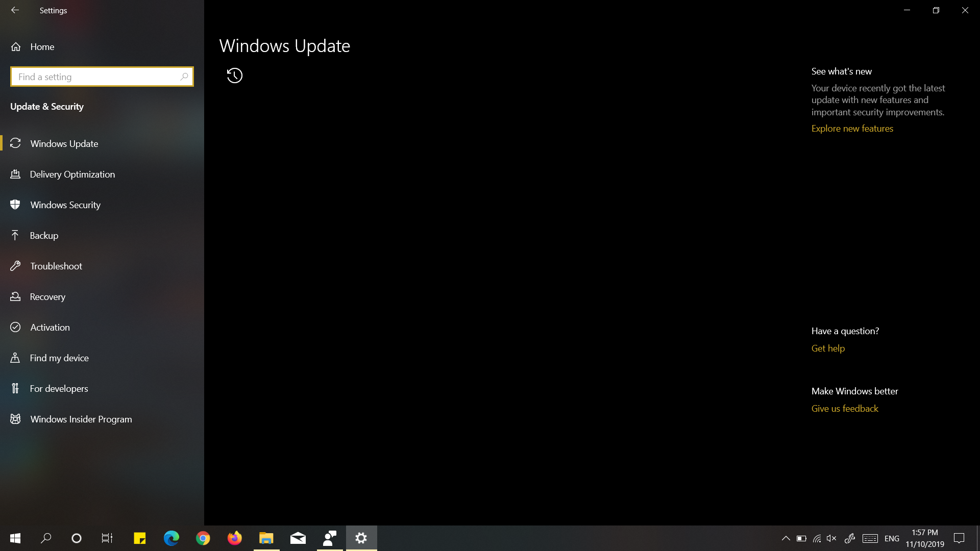Open the Wi-Fi network flyout
The height and width of the screenshot is (551, 980).
(817, 538)
